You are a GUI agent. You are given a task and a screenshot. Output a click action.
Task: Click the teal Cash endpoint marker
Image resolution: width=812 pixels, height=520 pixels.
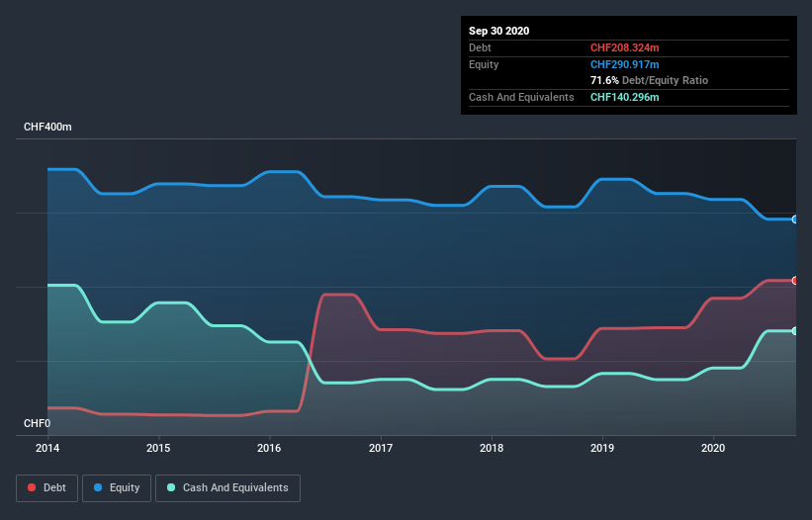[x=795, y=330]
